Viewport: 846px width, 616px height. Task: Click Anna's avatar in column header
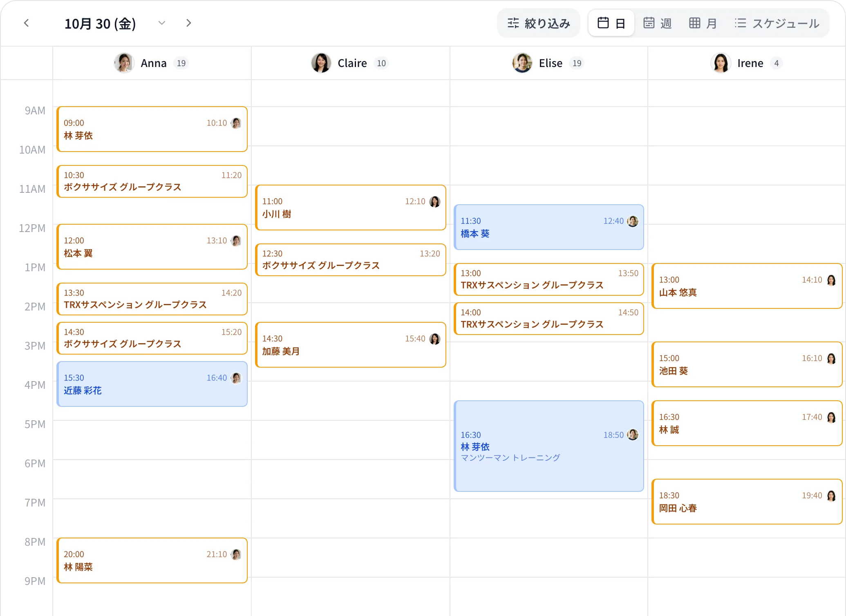124,63
